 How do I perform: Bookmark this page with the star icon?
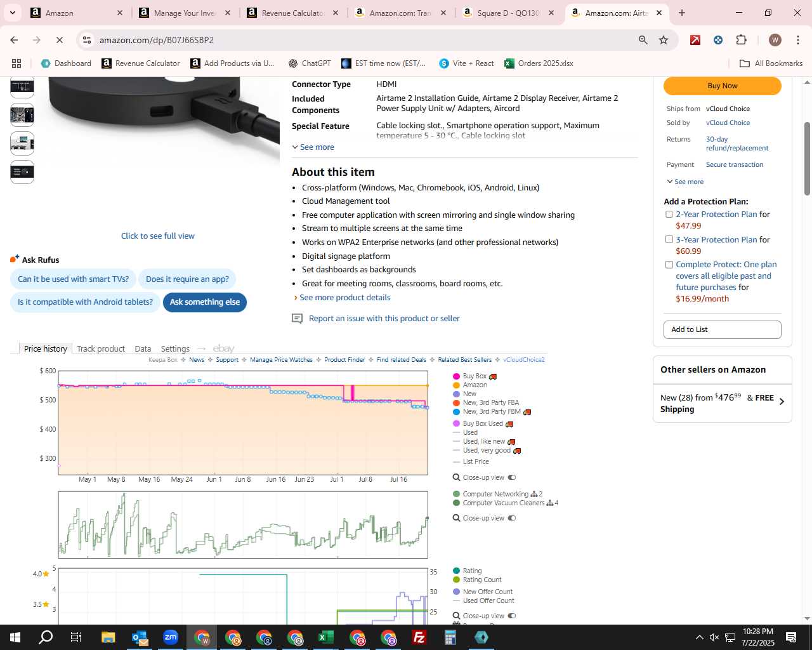[664, 40]
